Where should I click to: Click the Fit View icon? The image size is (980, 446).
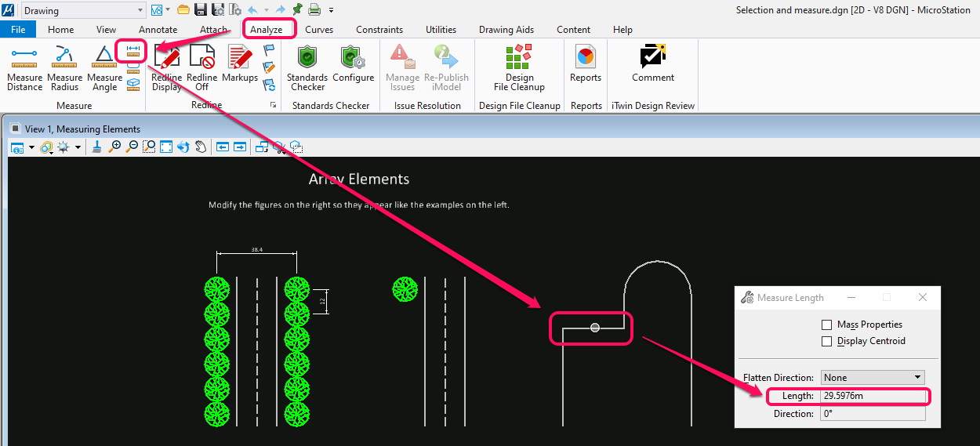166,147
